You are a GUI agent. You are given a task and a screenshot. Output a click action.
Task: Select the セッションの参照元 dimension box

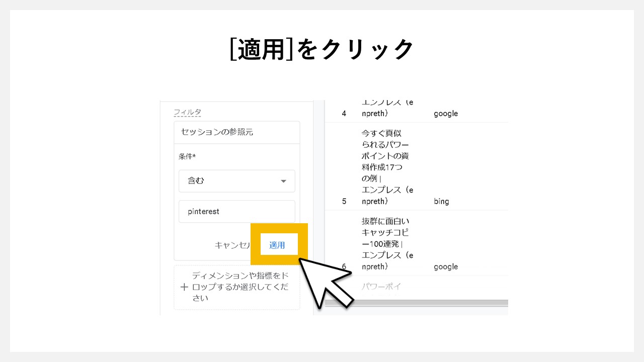236,132
